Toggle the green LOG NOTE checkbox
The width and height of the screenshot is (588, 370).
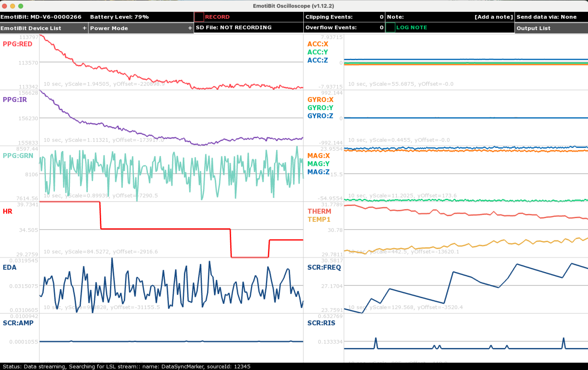coord(390,28)
